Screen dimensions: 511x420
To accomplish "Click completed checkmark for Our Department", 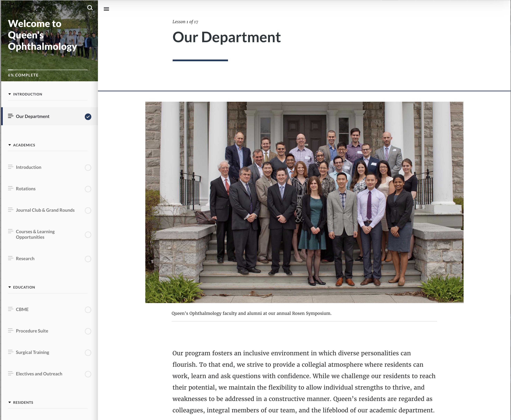I will [x=88, y=117].
